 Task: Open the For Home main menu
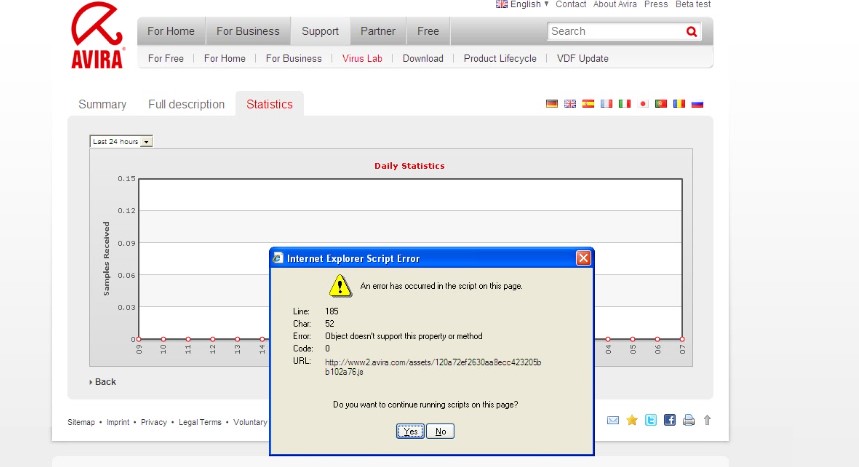coord(171,31)
